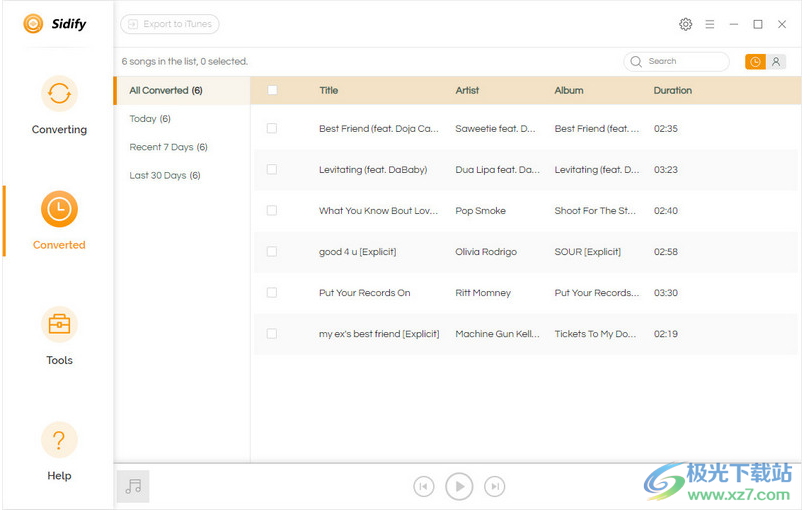The image size is (803, 511).
Task: Click duration 03:30
Action: pos(666,293)
